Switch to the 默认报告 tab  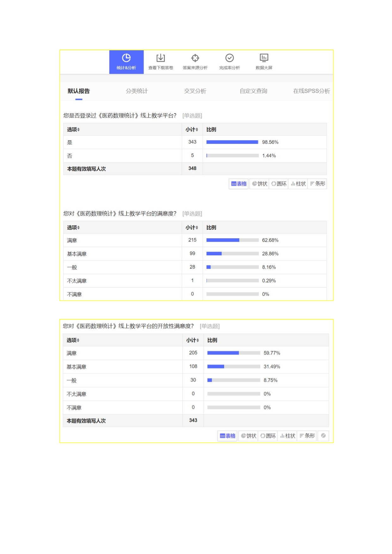(x=79, y=91)
